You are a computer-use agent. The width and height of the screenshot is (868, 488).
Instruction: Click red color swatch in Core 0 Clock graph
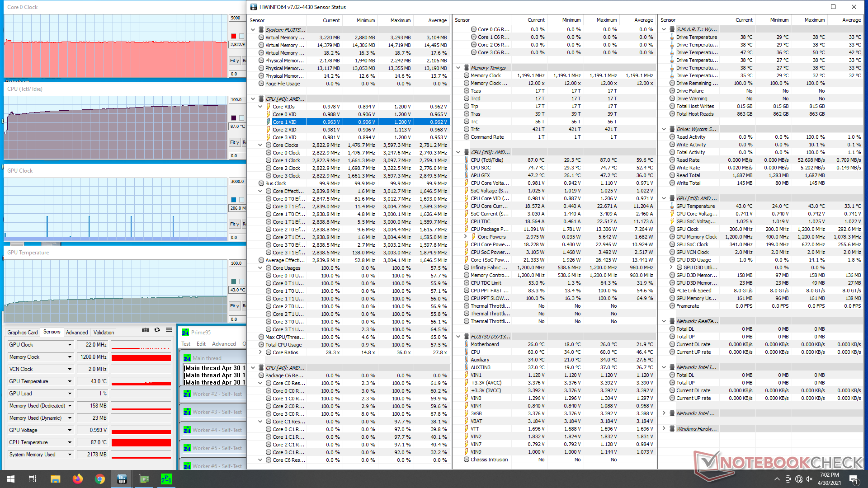tap(233, 36)
